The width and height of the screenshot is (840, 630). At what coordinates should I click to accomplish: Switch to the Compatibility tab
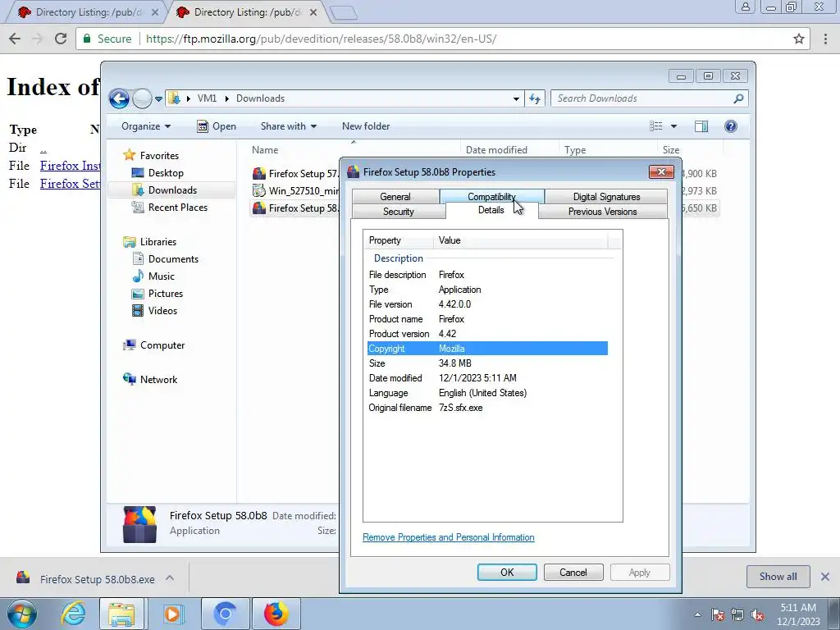492,197
